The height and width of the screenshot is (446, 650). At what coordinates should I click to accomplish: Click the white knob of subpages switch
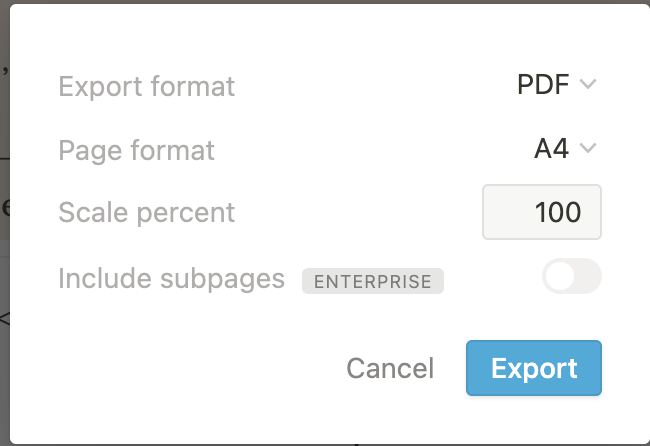click(x=560, y=277)
